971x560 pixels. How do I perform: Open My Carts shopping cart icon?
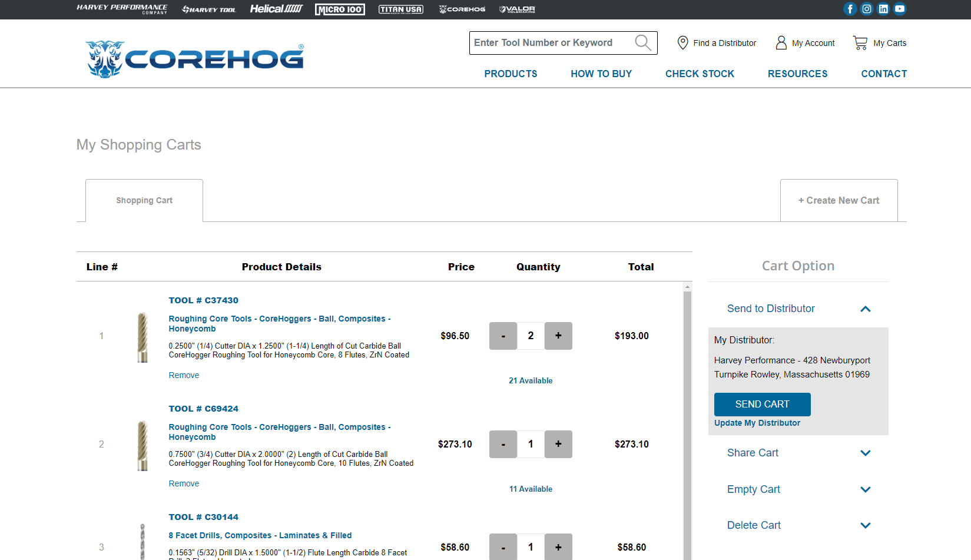click(860, 42)
